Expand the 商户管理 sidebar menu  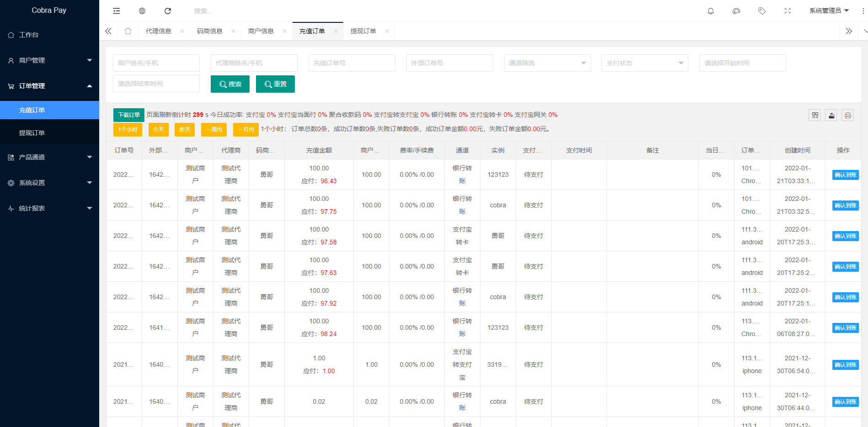click(49, 60)
